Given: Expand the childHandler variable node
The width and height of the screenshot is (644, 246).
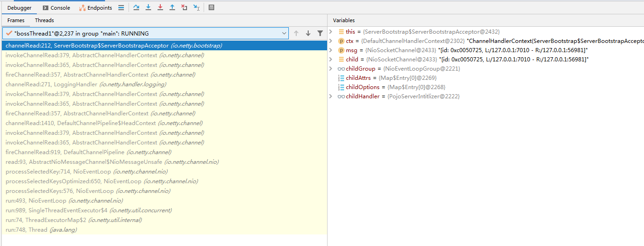Looking at the screenshot, I should (x=331, y=96).
